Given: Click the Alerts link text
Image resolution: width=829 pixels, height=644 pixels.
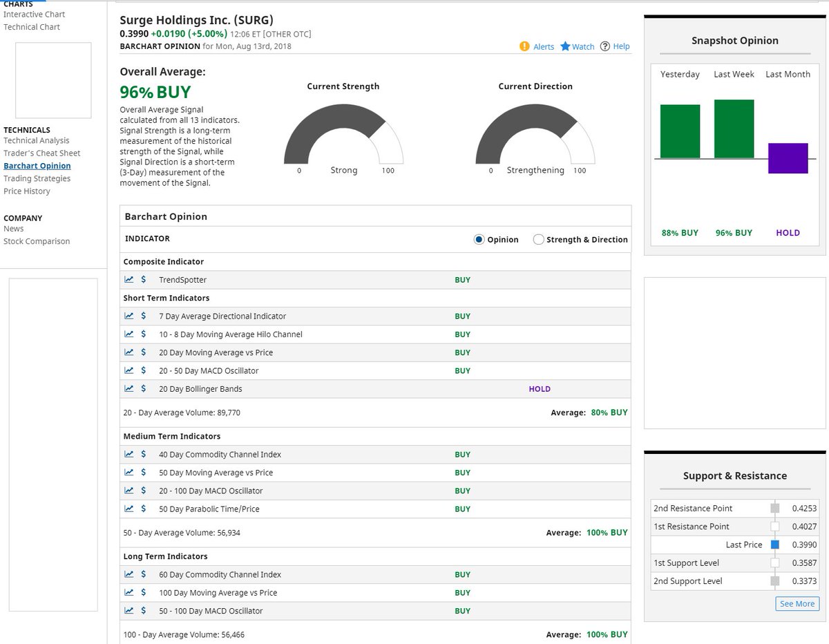Looking at the screenshot, I should (544, 46).
